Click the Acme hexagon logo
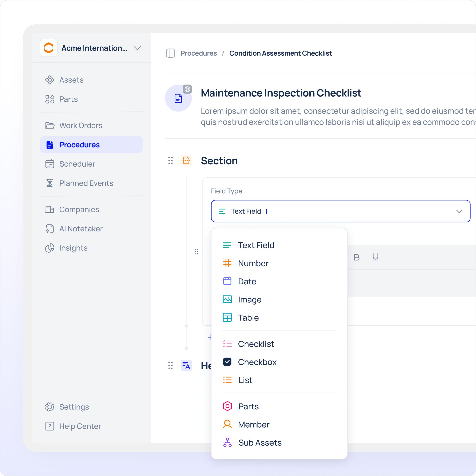 (x=49, y=48)
